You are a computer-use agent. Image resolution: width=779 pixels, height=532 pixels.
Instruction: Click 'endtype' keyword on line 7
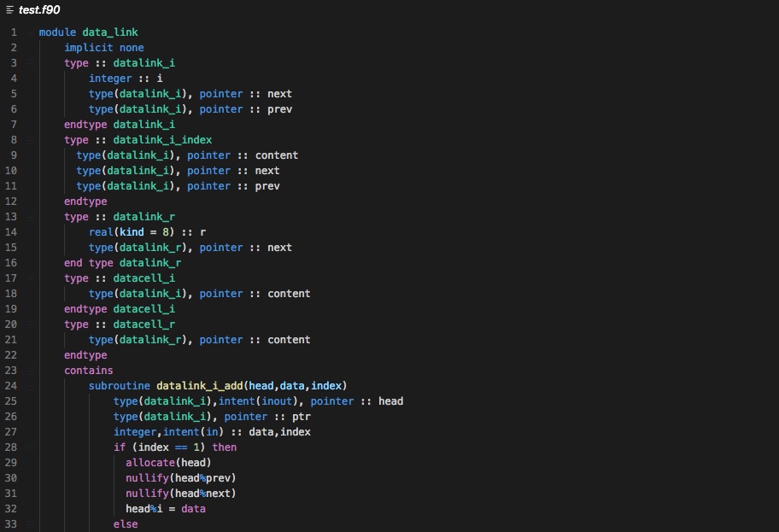tap(85, 125)
